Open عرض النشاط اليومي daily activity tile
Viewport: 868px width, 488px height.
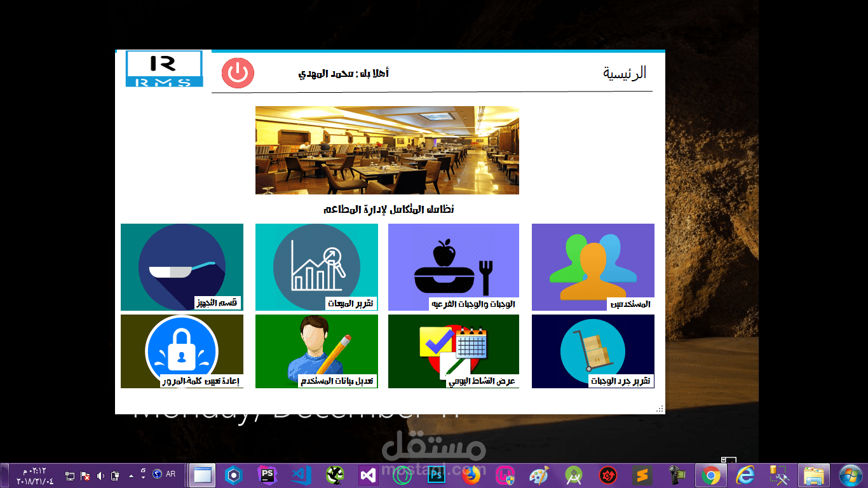coord(454,351)
